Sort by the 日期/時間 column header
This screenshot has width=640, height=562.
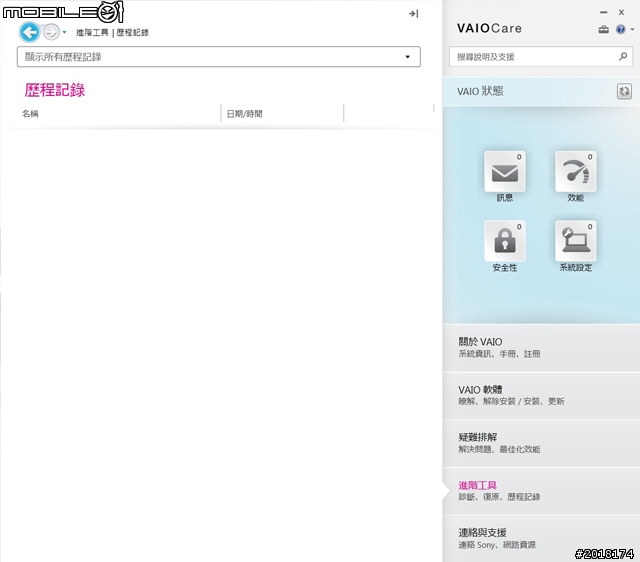point(244,114)
